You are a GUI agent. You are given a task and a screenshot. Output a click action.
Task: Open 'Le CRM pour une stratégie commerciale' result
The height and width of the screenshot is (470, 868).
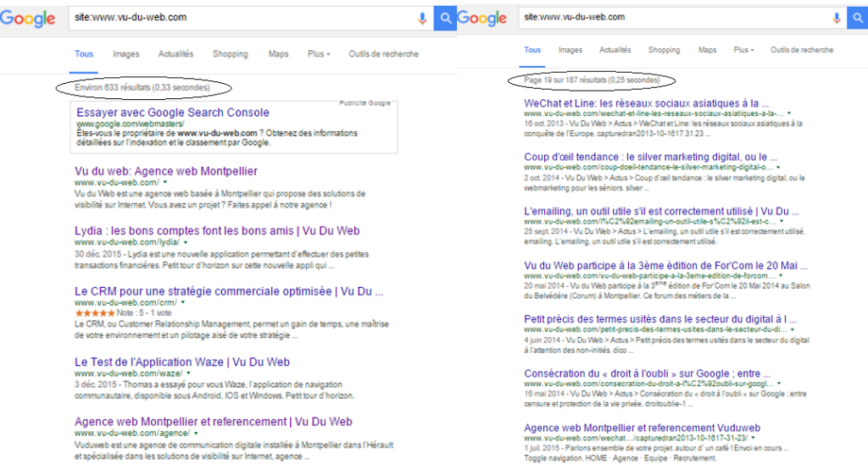[229, 291]
